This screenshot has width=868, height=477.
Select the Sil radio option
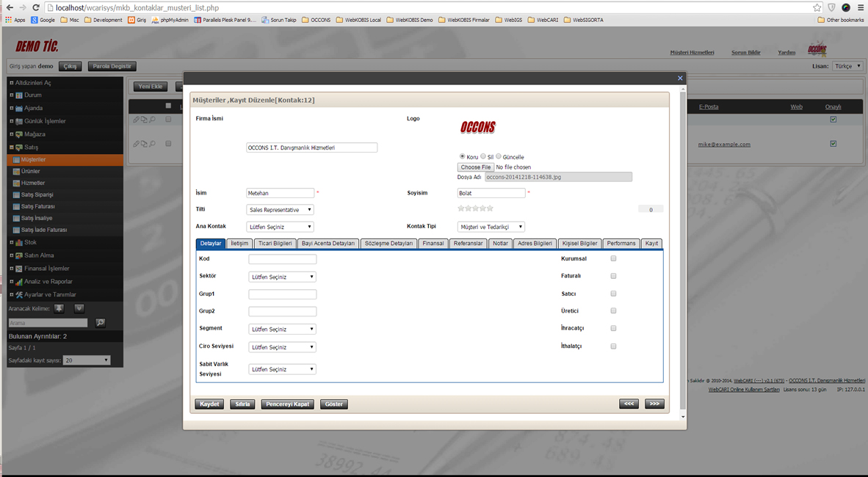click(x=483, y=156)
